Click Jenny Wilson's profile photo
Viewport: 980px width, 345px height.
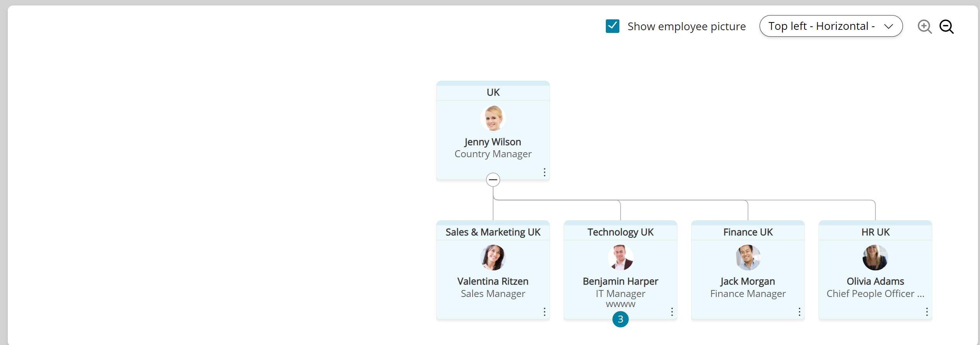(493, 118)
